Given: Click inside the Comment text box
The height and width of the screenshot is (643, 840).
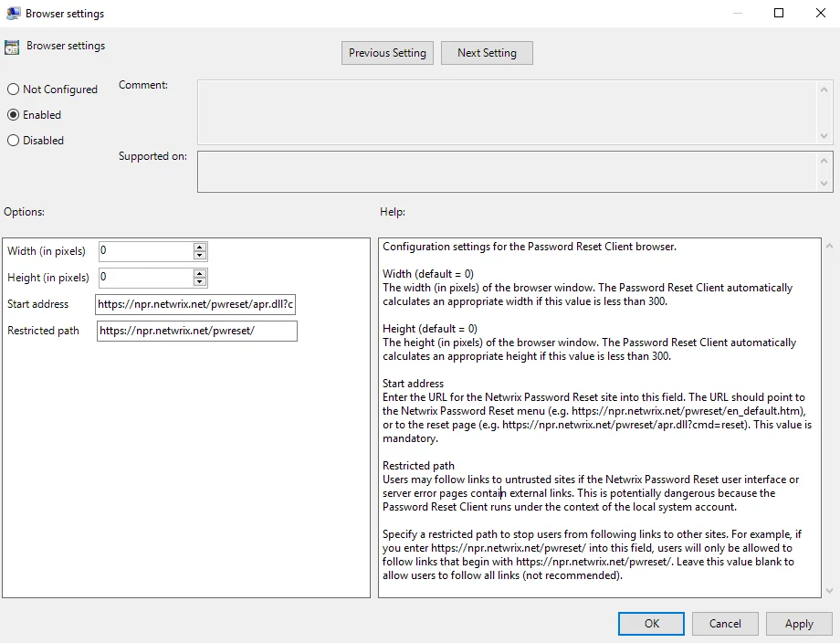Looking at the screenshot, I should [x=507, y=112].
